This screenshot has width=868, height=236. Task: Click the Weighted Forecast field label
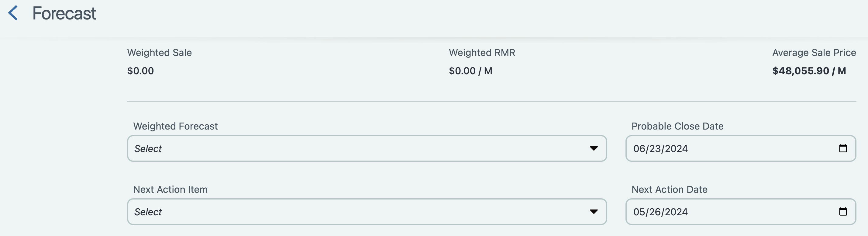[x=175, y=126]
